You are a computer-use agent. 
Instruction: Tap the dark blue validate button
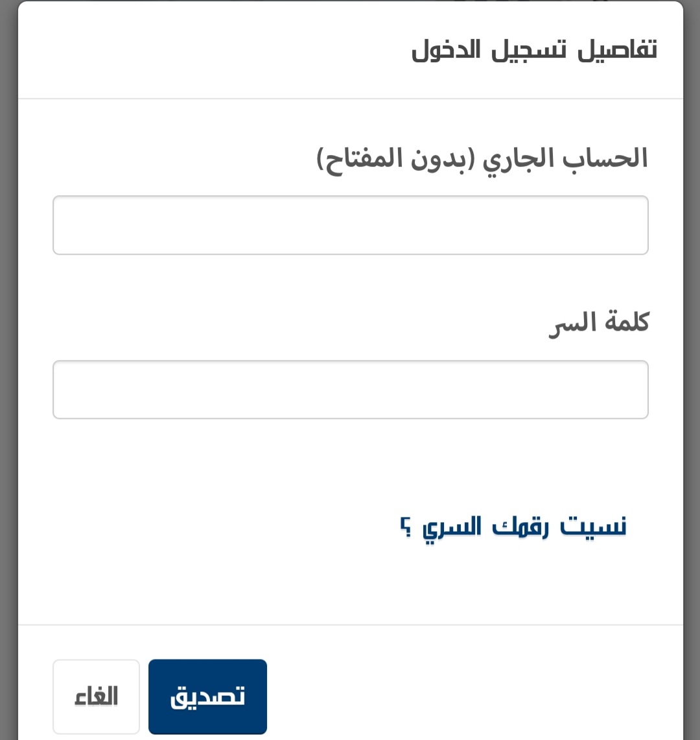click(x=207, y=697)
